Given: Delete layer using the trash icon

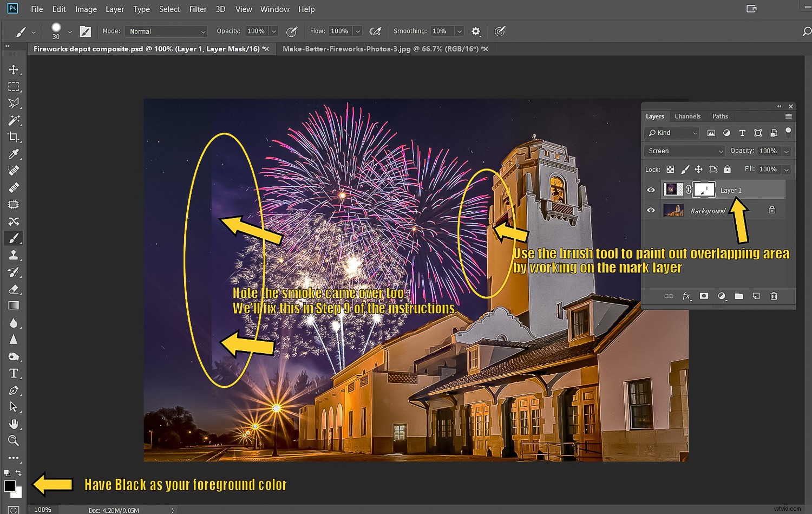Looking at the screenshot, I should [x=774, y=296].
